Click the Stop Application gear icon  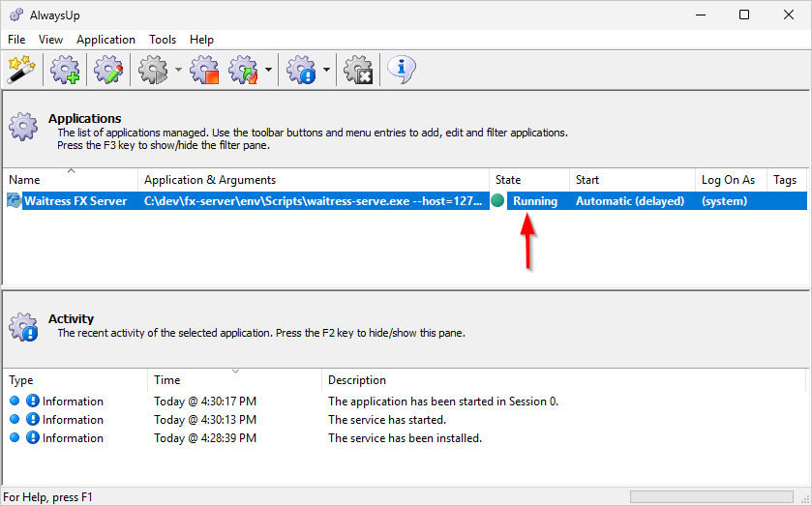tap(204, 70)
